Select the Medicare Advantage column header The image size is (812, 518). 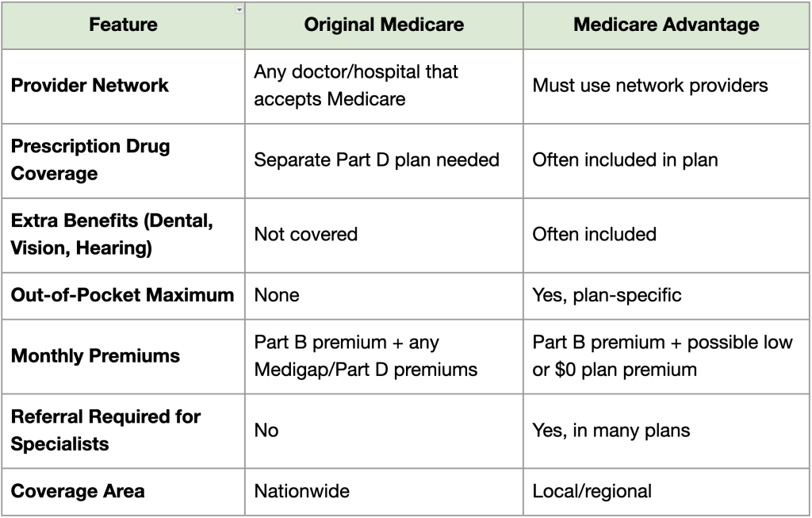pos(666,25)
